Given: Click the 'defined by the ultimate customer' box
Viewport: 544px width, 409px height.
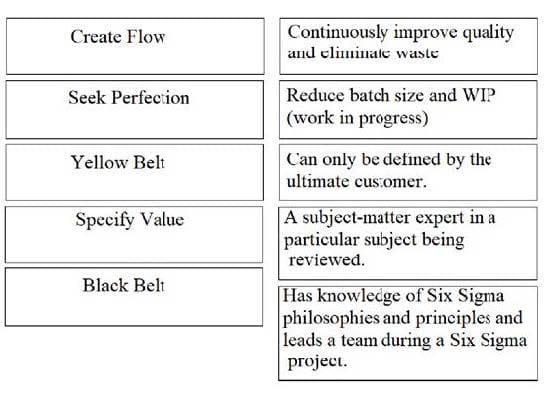Looking at the screenshot, I should click(408, 172).
